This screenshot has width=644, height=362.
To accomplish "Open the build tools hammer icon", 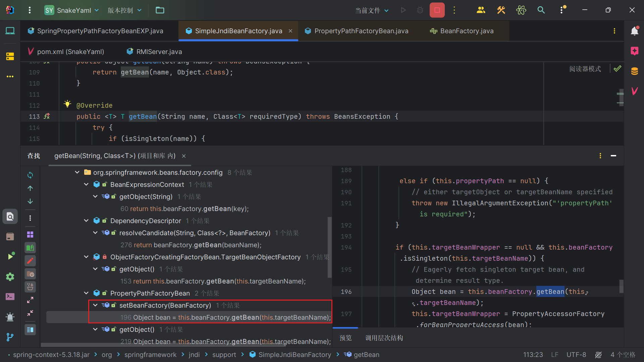I will (x=501, y=10).
